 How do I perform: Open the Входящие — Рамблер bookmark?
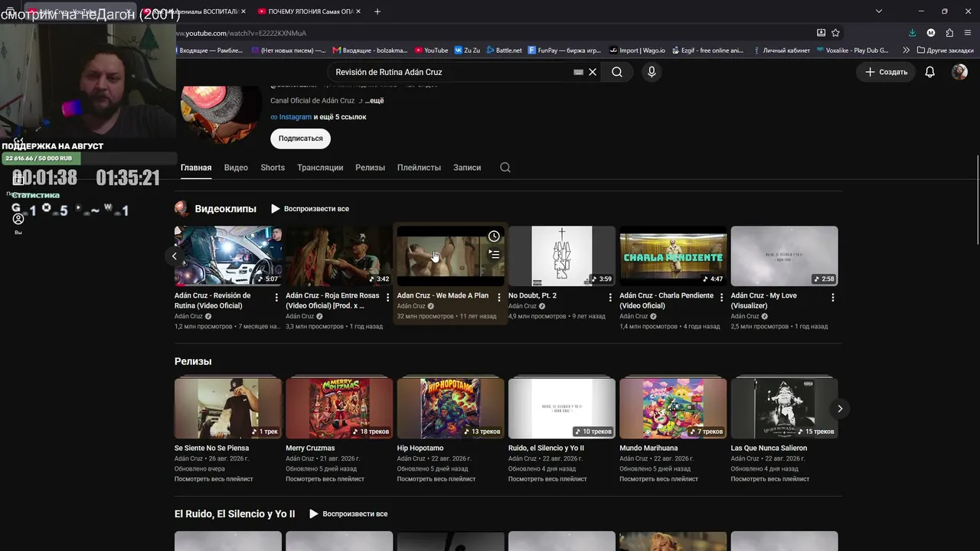(x=210, y=51)
